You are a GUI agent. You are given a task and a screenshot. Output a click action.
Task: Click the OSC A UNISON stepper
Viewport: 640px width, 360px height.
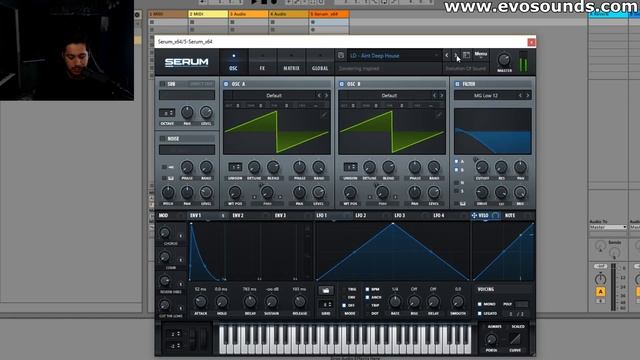[235, 167]
